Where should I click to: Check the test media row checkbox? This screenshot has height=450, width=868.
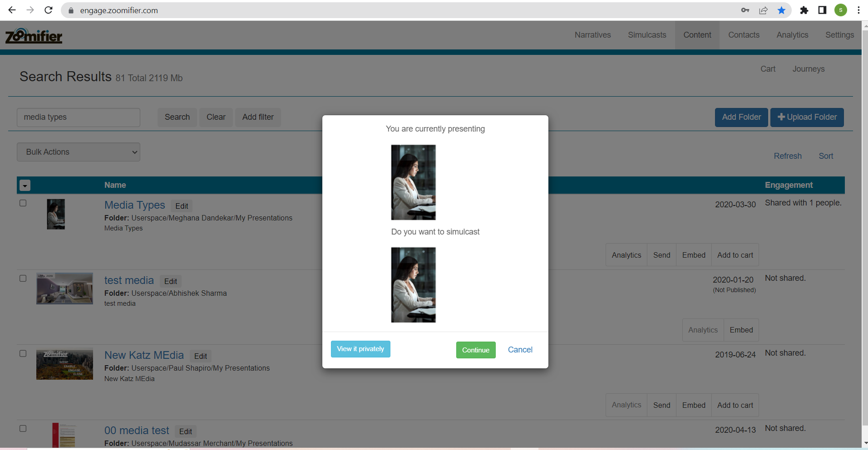(x=23, y=279)
